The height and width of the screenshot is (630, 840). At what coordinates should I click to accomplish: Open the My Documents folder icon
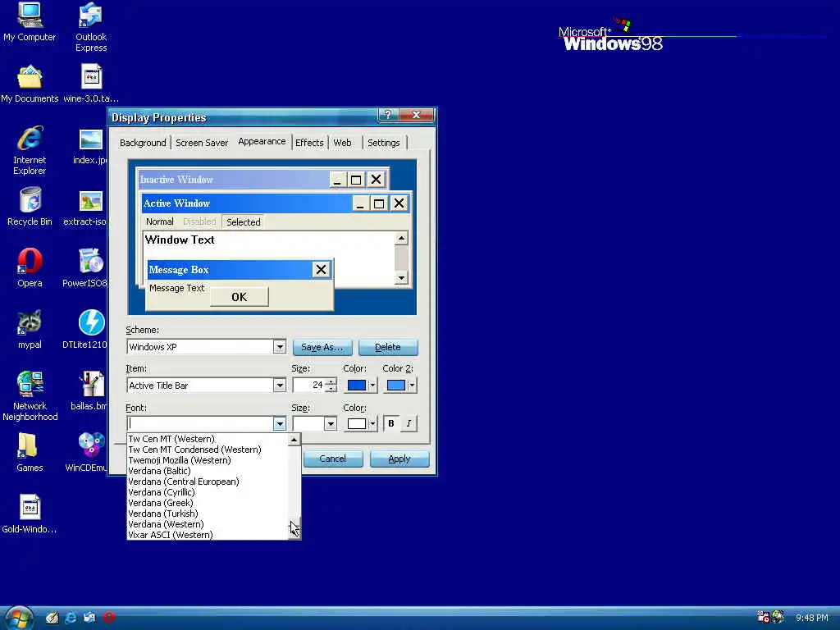point(30,84)
